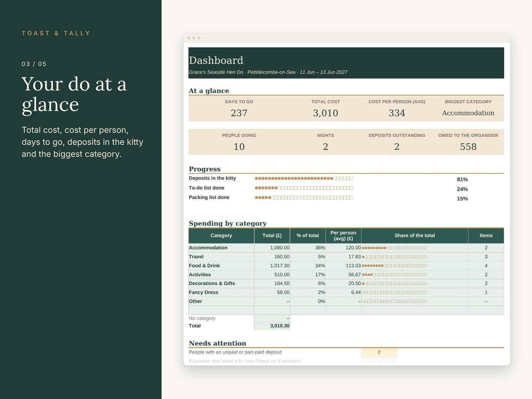Image resolution: width=532 pixels, height=399 pixels.
Task: Click the % of total column header
Action: (x=308, y=236)
